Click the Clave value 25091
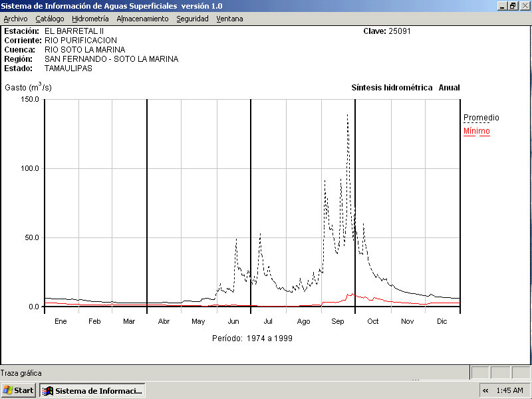 pyautogui.click(x=400, y=31)
